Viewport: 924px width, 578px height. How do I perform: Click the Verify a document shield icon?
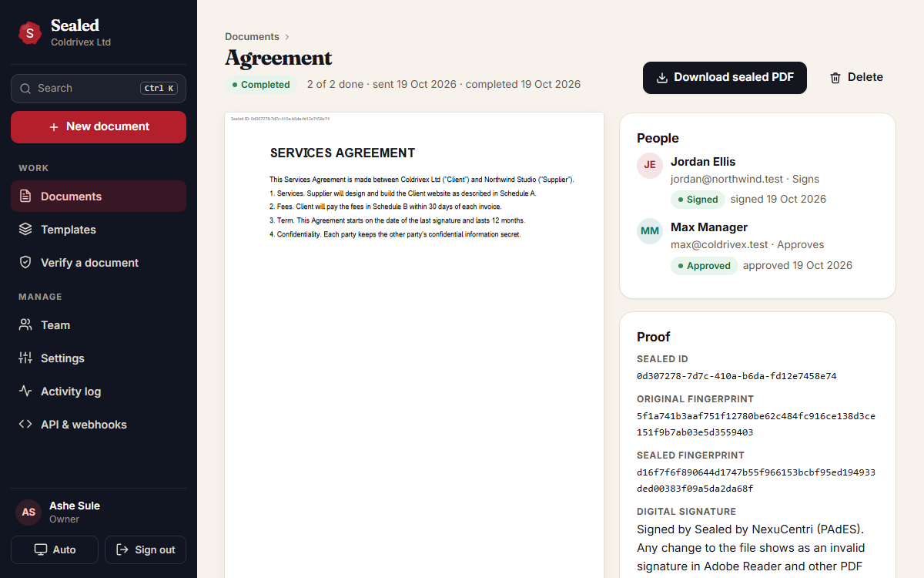[x=25, y=263]
